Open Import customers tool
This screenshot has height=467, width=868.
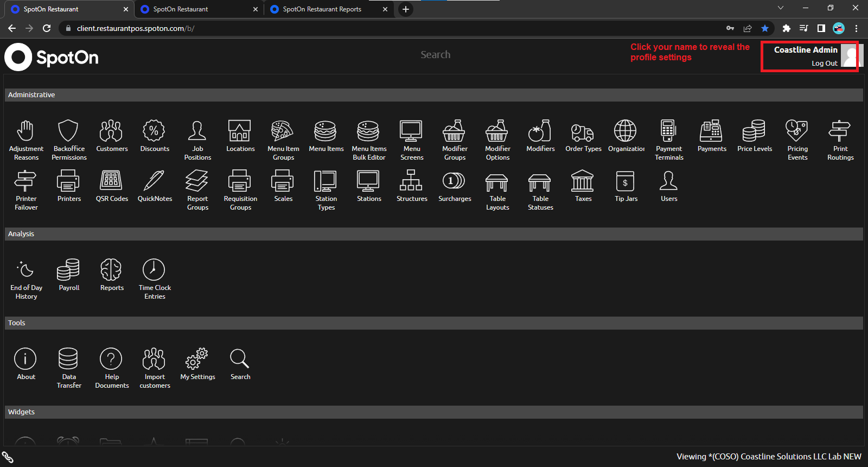tap(155, 368)
